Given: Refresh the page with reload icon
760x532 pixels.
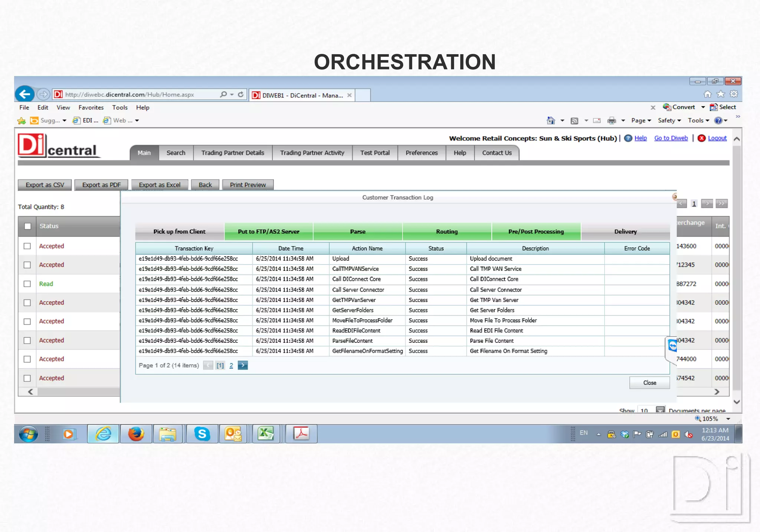Looking at the screenshot, I should (241, 94).
